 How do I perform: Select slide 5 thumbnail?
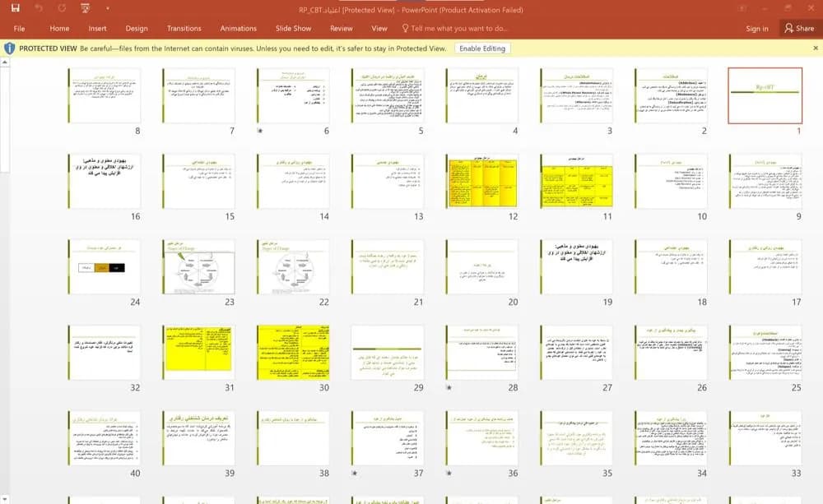388,95
